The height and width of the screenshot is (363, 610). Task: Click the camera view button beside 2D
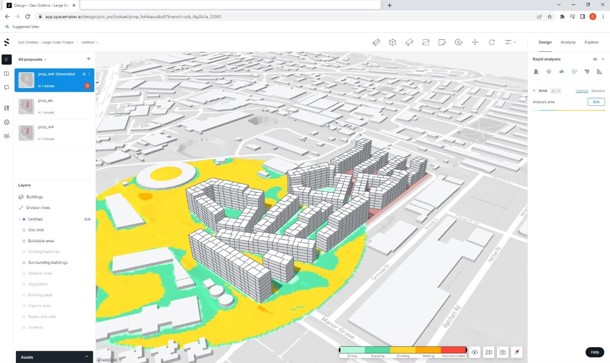503,352
